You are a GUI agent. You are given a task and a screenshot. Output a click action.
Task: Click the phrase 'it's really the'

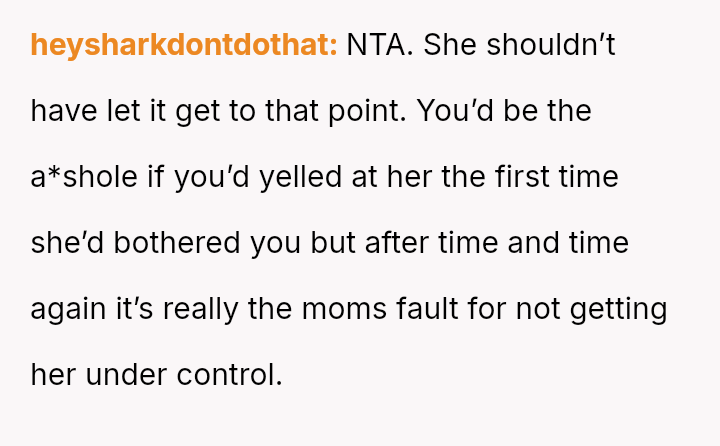[x=204, y=309]
